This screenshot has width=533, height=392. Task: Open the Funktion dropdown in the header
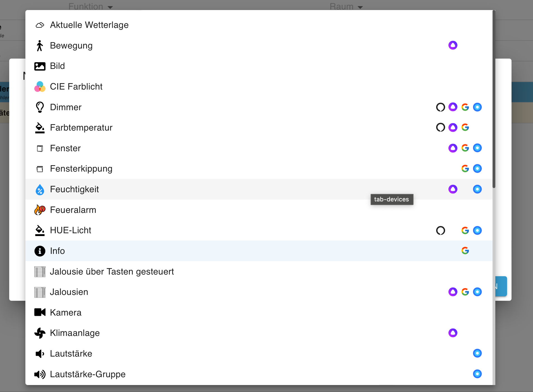pos(91,6)
